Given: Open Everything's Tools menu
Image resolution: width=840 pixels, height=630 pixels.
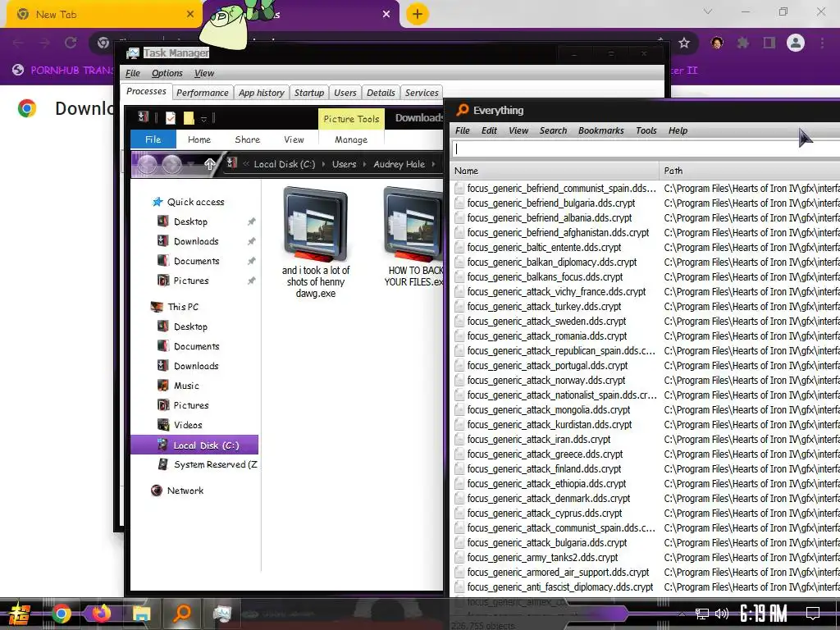Looking at the screenshot, I should tap(646, 130).
